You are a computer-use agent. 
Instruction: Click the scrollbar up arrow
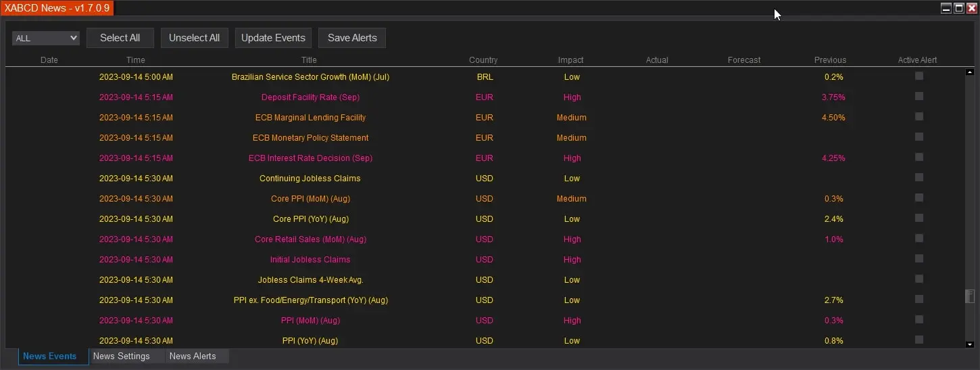pos(971,72)
